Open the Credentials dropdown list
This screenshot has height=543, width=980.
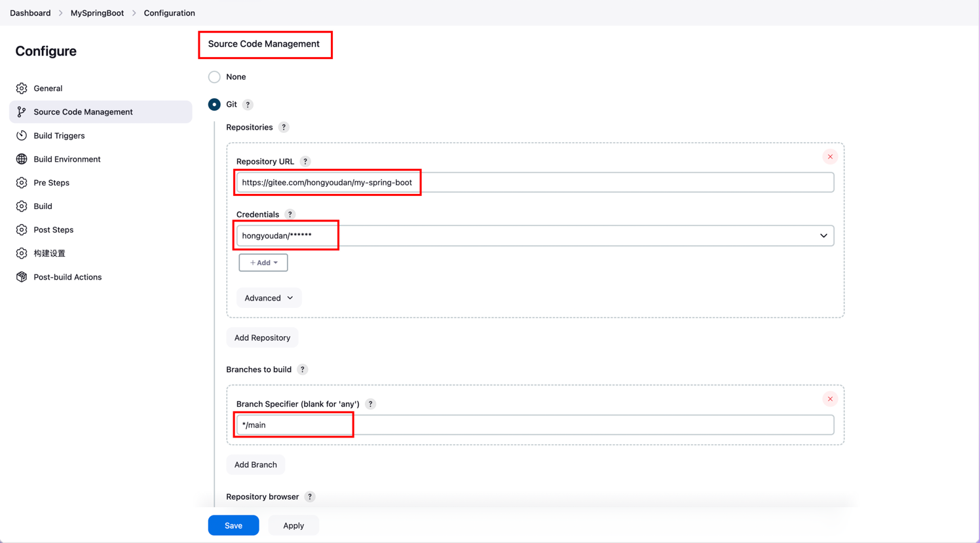point(535,236)
